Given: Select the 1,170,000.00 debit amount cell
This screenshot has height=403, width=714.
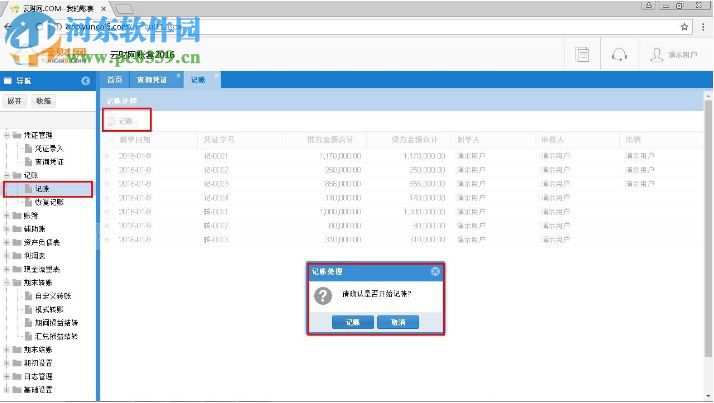Looking at the screenshot, I should pyautogui.click(x=340, y=156).
